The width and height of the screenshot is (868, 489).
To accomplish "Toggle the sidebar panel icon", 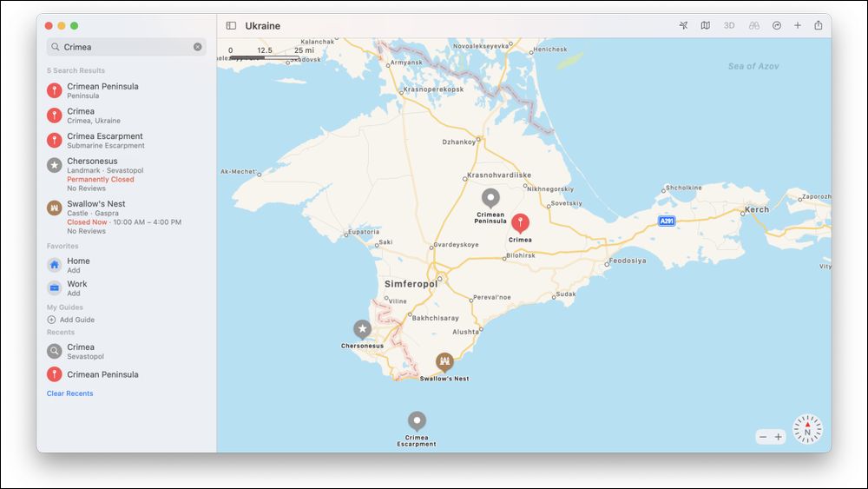I will 231,25.
